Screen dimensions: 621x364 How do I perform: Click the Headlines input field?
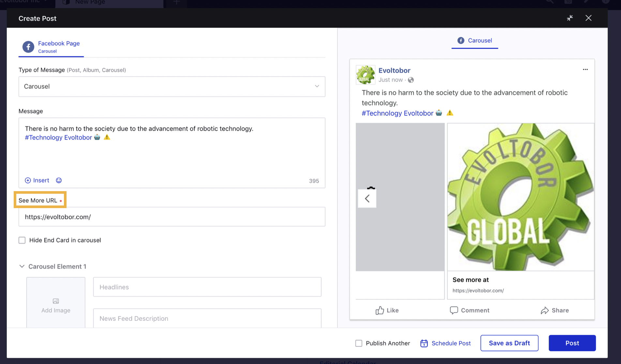tap(207, 287)
